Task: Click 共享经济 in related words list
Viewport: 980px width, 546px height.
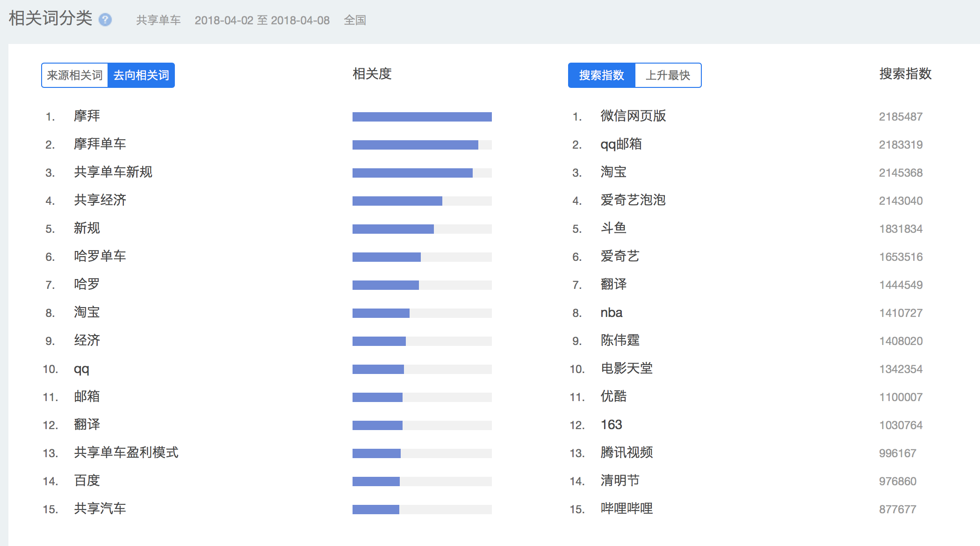Action: click(x=100, y=200)
